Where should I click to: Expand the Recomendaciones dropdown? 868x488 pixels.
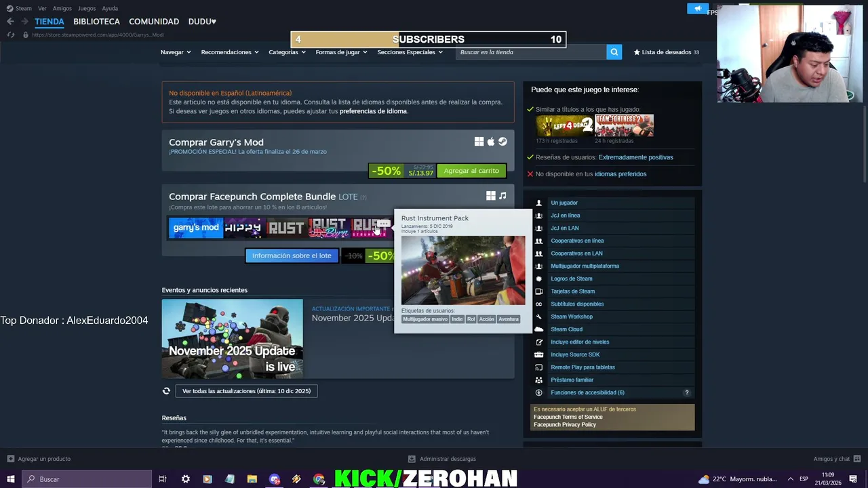[230, 52]
